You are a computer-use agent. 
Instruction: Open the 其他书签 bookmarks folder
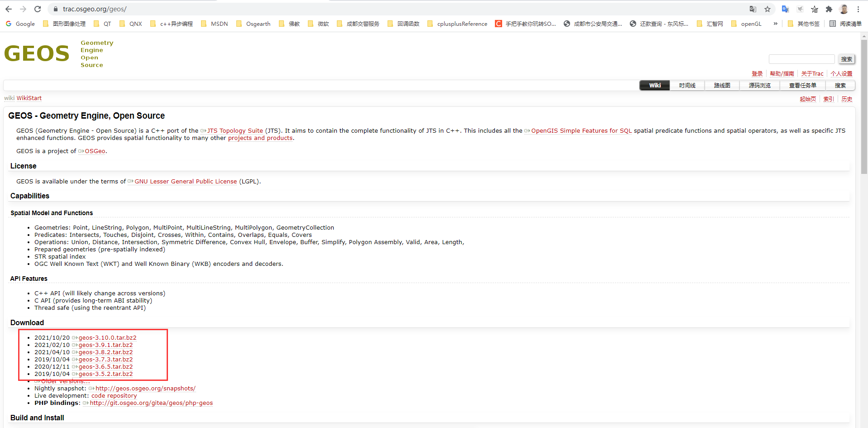click(804, 24)
